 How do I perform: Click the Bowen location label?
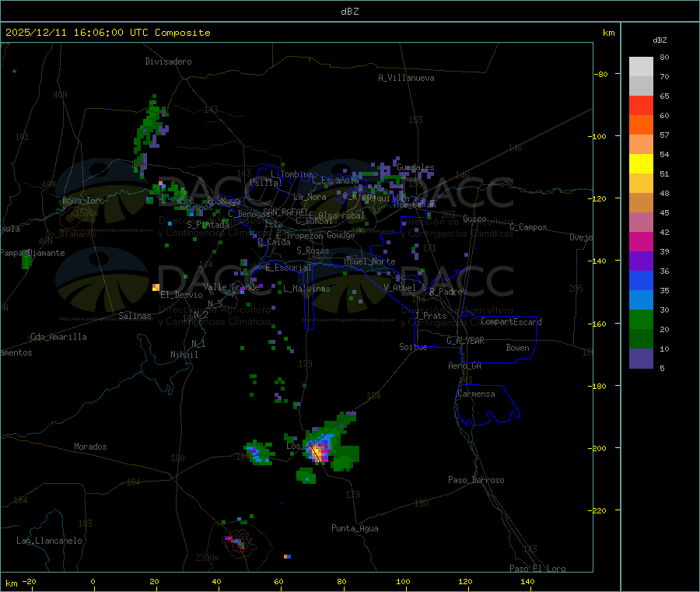point(517,348)
